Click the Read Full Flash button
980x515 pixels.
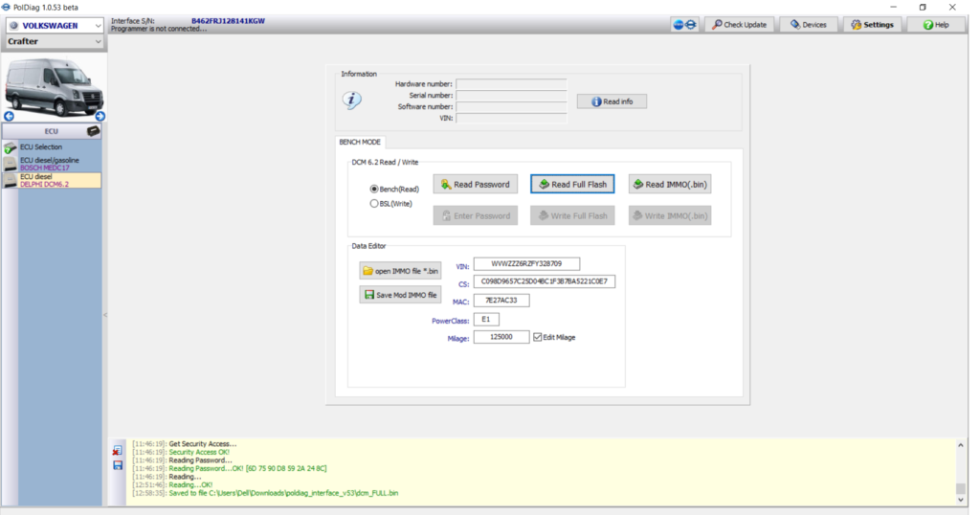[x=572, y=185]
